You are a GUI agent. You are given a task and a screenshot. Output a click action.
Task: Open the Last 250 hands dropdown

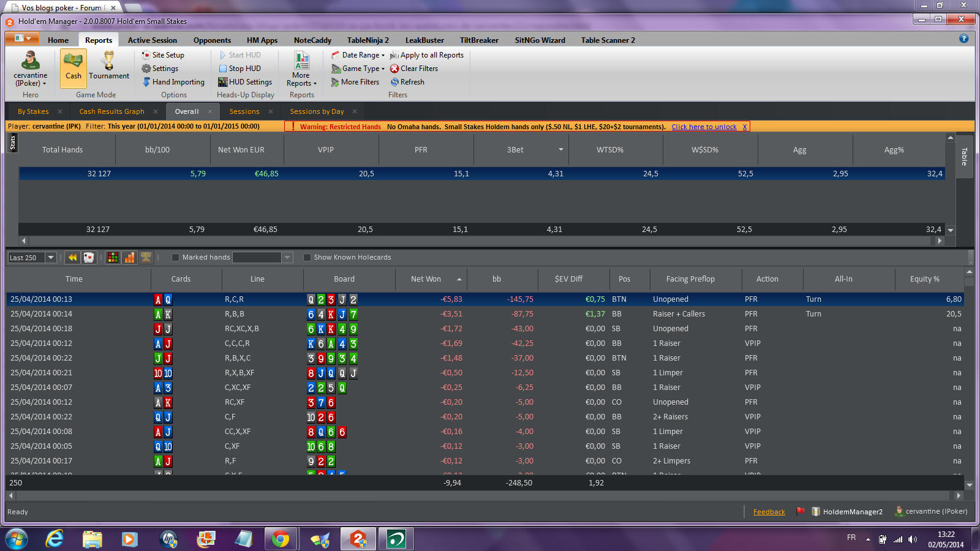51,258
